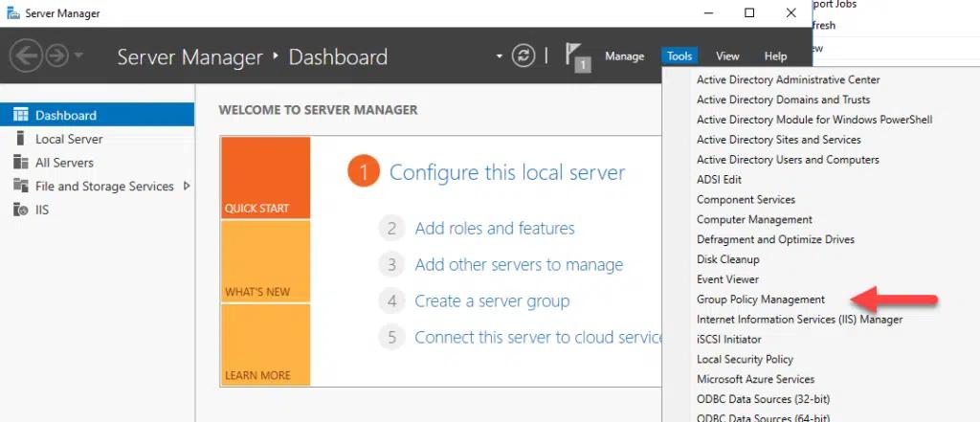980x422 pixels.
Task: Launch Defragment and Optimize Drives
Action: (x=775, y=239)
